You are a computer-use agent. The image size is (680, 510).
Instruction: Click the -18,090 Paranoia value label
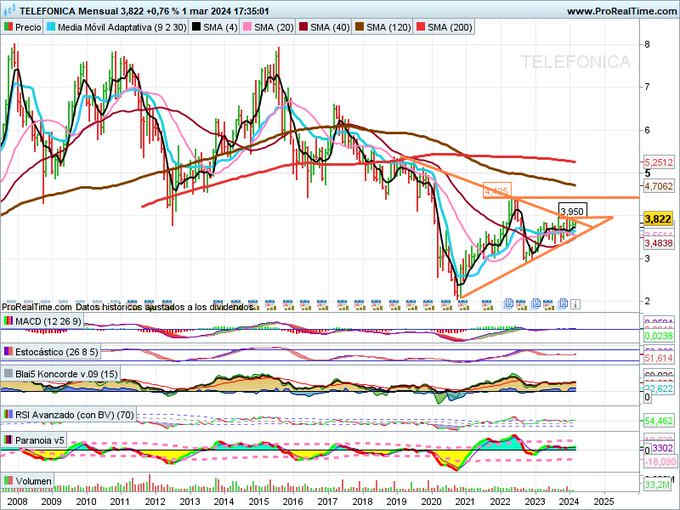(x=660, y=461)
